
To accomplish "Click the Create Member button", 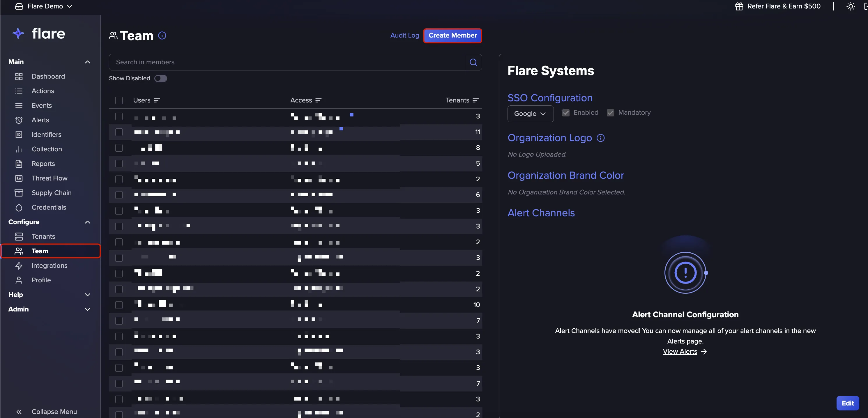I will [x=452, y=35].
